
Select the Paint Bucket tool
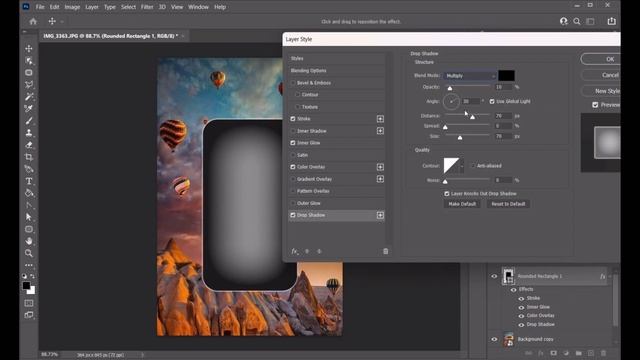29,193
